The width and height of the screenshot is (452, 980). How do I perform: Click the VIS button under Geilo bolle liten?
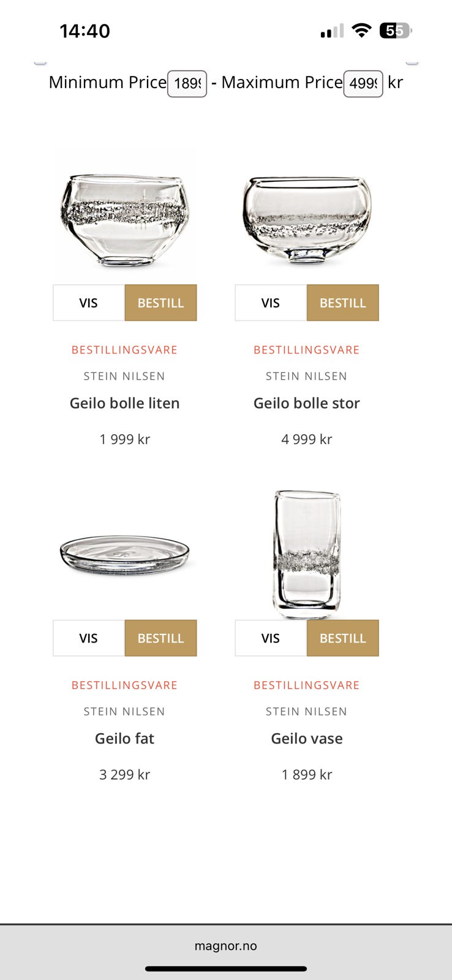pos(88,303)
